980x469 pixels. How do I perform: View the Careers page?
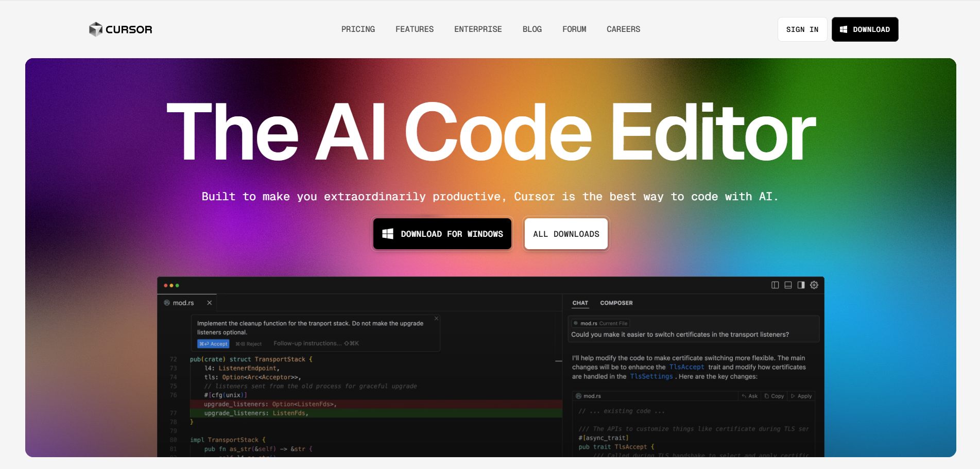tap(623, 29)
